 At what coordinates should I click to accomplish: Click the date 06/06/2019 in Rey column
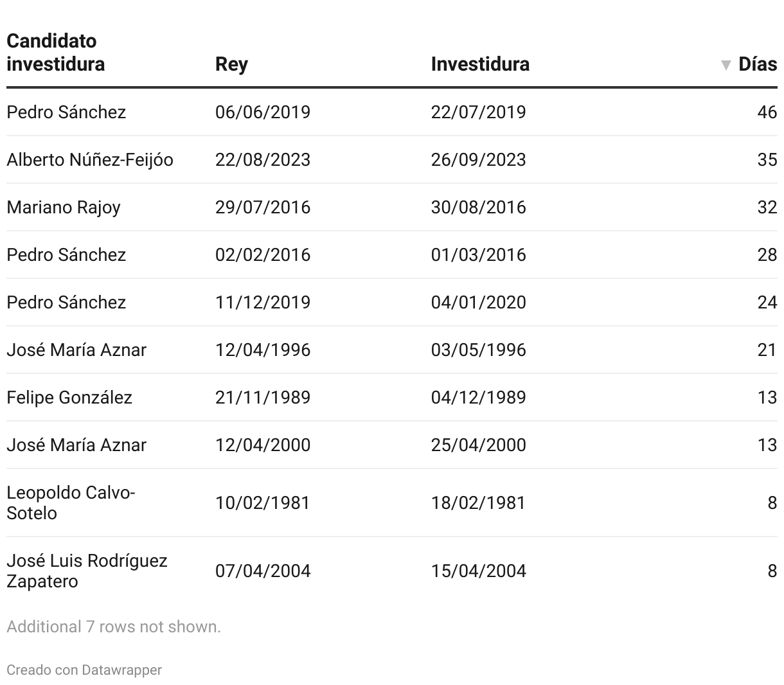click(x=263, y=112)
